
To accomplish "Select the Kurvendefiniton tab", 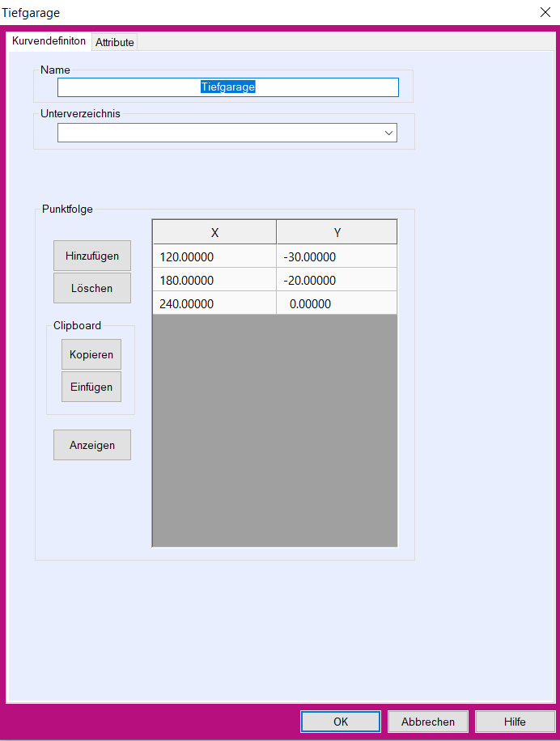I will (49, 41).
